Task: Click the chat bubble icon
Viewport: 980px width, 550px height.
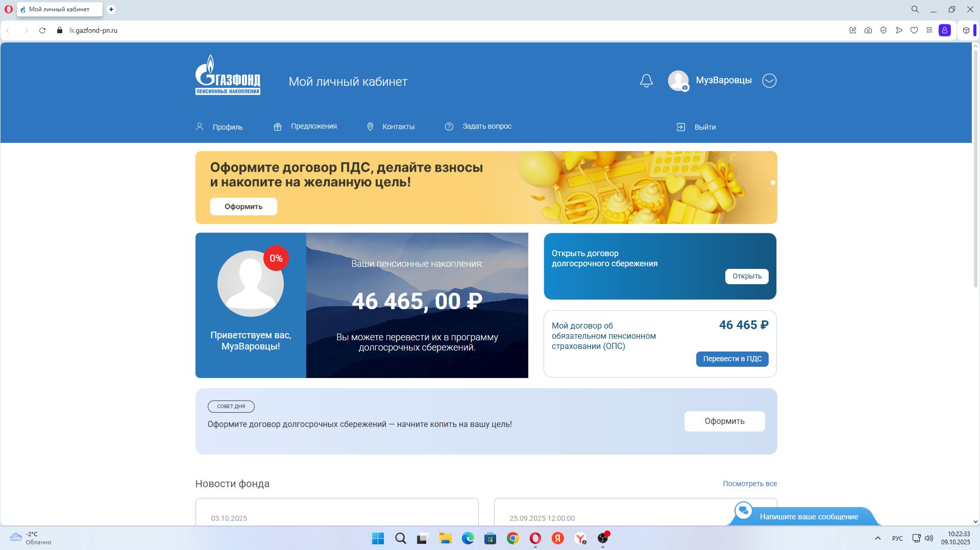Action: (743, 510)
